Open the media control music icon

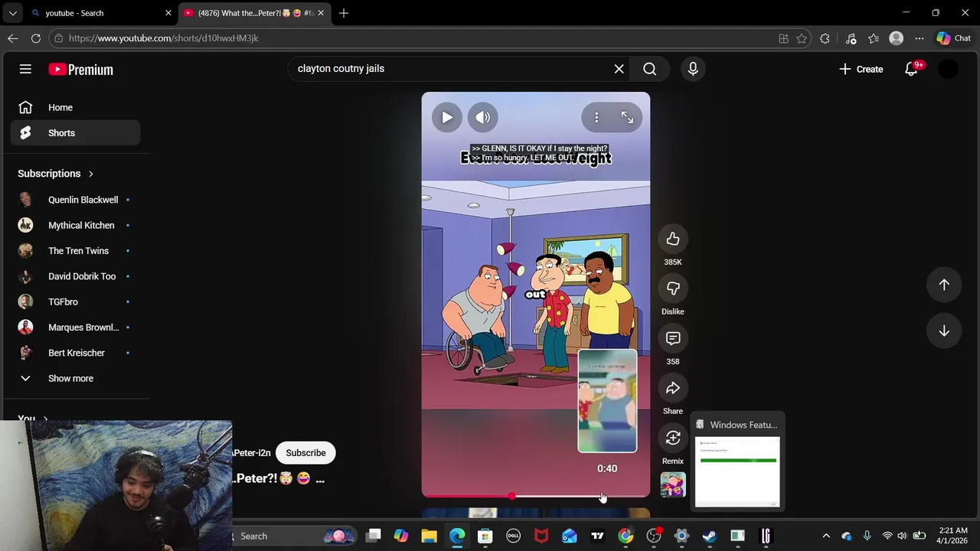[851, 38]
